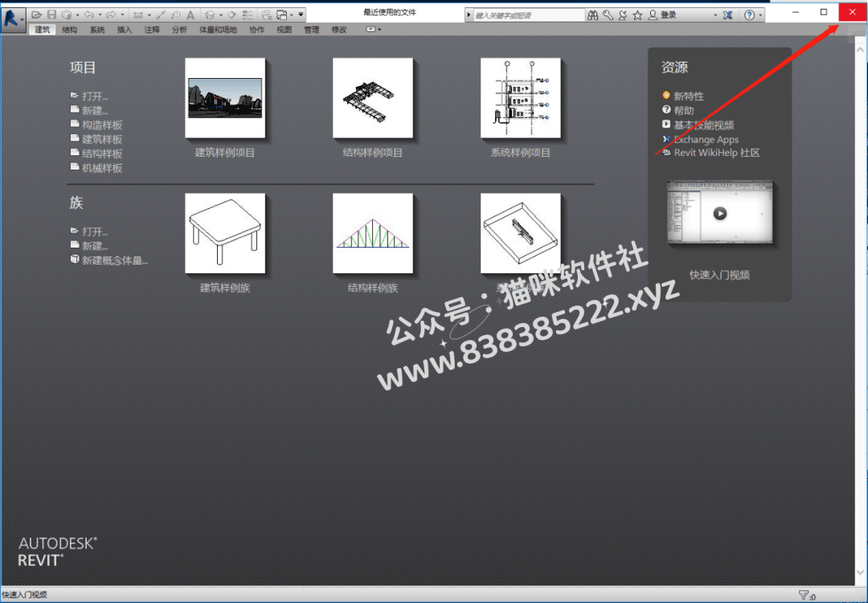Switch to the 系统 ribbon tab

coord(97,30)
